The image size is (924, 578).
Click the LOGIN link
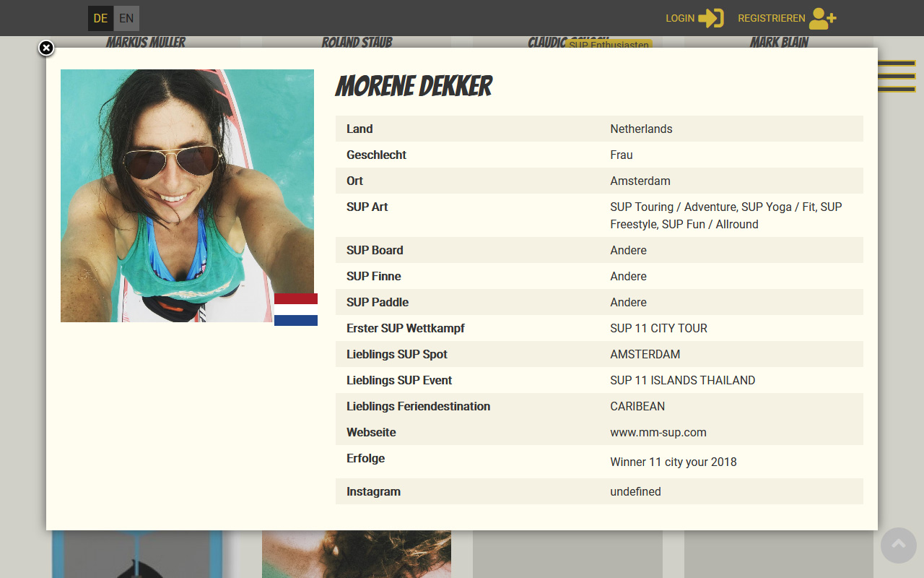pos(679,18)
